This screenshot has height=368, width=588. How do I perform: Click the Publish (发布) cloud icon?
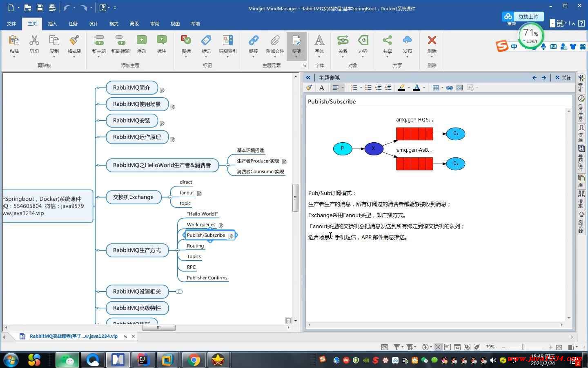407,40
